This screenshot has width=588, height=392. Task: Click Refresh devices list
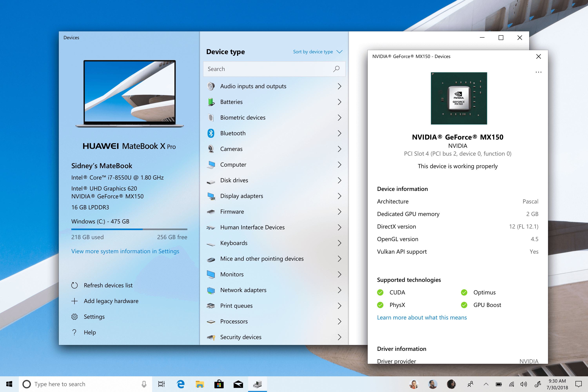point(102,285)
